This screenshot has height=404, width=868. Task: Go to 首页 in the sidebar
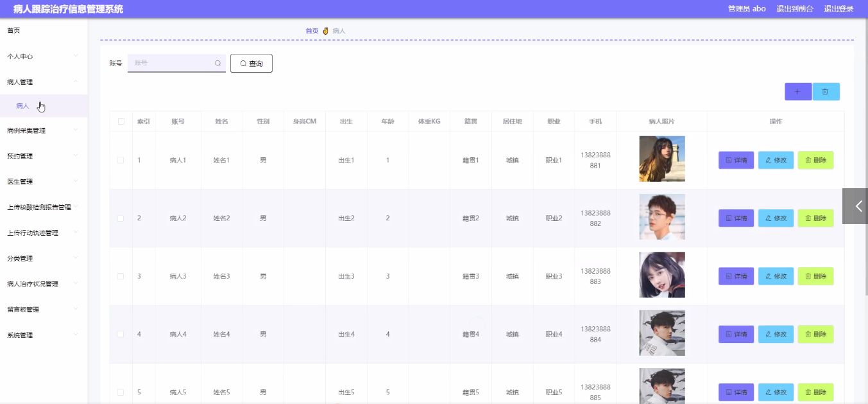coord(44,31)
